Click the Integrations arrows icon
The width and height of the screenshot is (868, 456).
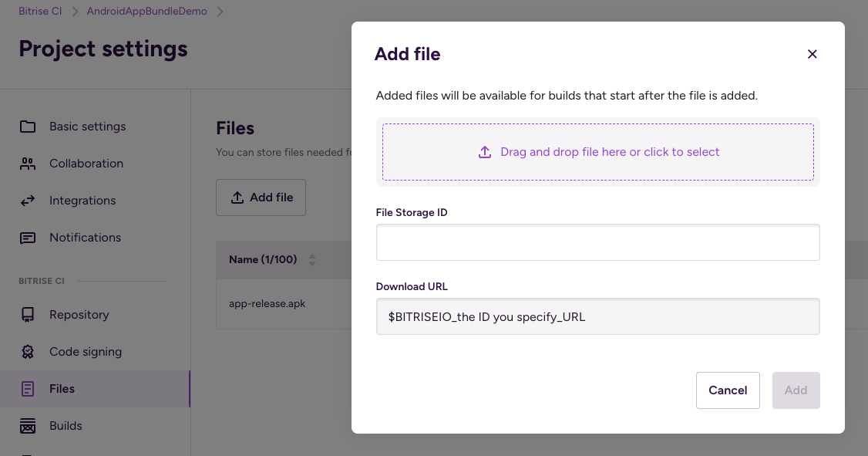[28, 201]
